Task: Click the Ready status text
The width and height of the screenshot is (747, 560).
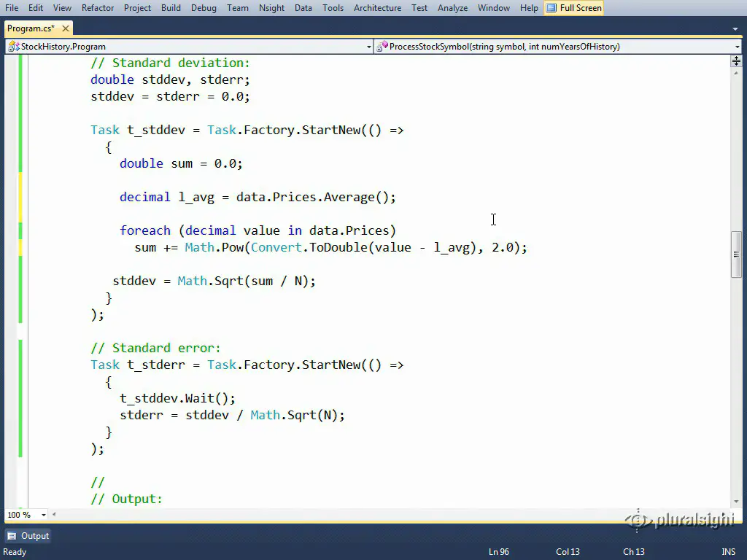Action: (x=15, y=552)
